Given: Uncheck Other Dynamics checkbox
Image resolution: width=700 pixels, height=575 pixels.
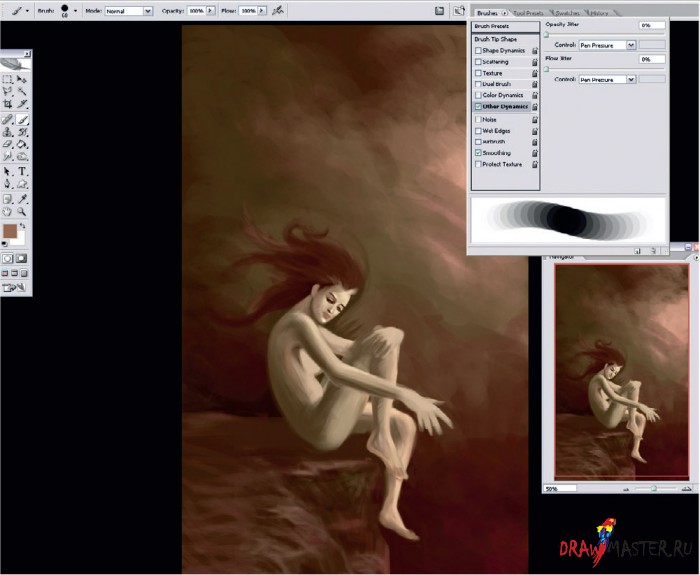Looking at the screenshot, I should coord(478,106).
